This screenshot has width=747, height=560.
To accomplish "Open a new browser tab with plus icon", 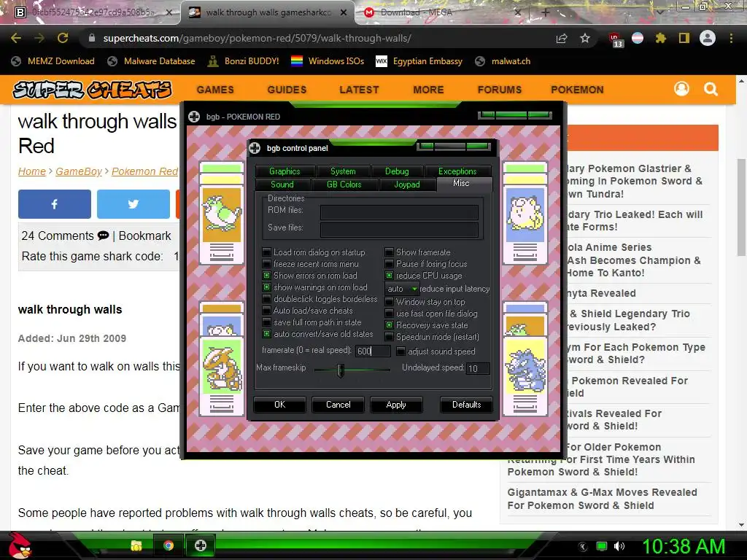I will coord(546,12).
